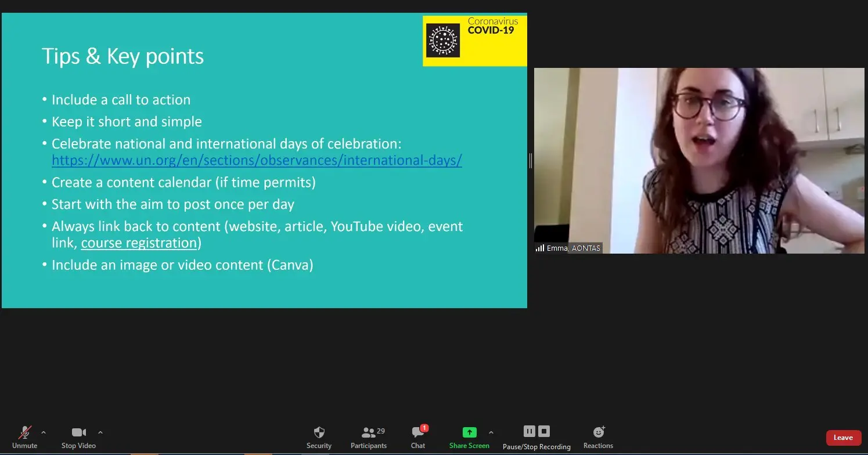
Task: Click the red Leave button
Action: coord(843,438)
